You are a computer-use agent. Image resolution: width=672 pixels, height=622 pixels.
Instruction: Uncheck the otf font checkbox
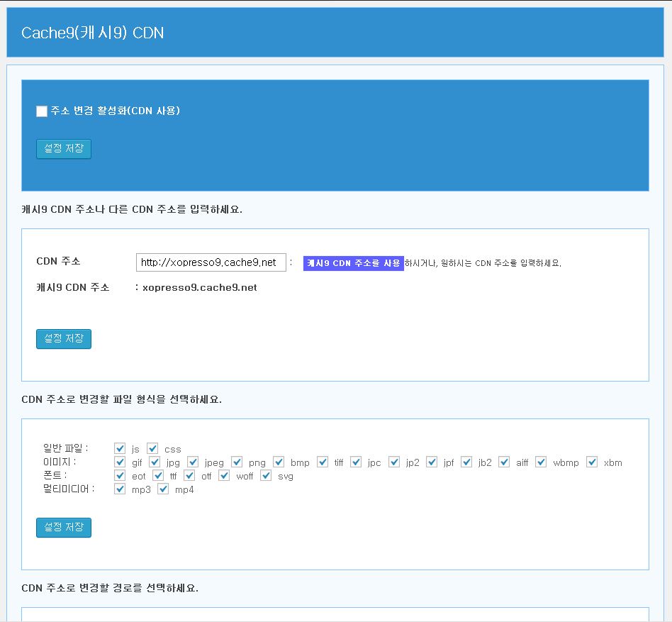(x=189, y=475)
